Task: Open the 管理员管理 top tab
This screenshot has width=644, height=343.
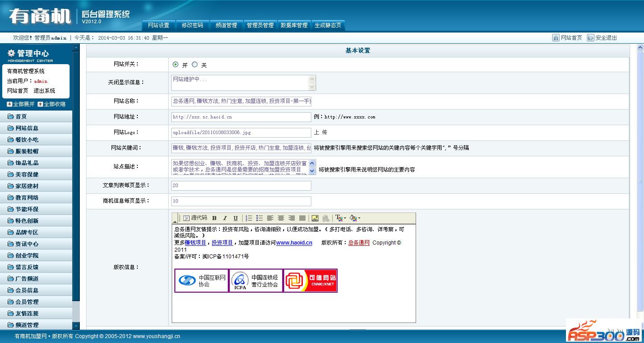Action: click(260, 25)
